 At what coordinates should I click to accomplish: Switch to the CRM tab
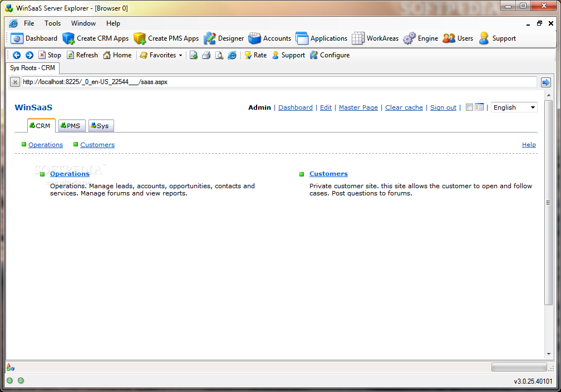(42, 126)
